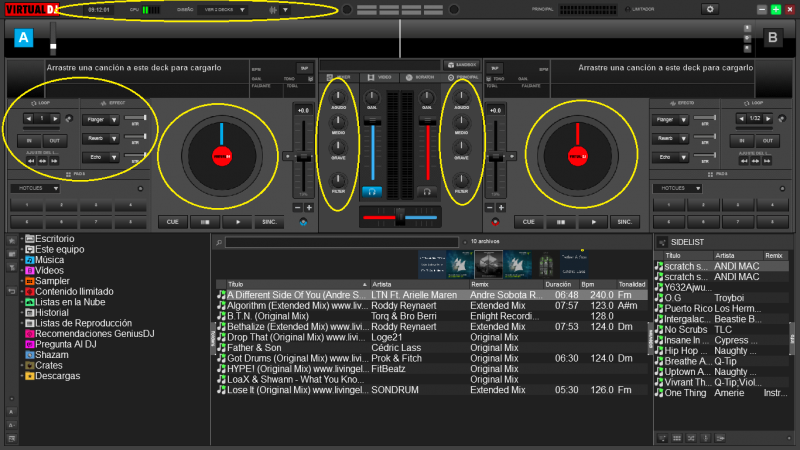Viewport: 800px width, 450px height.
Task: Click deck A pause/stutter button
Action: click(x=205, y=222)
